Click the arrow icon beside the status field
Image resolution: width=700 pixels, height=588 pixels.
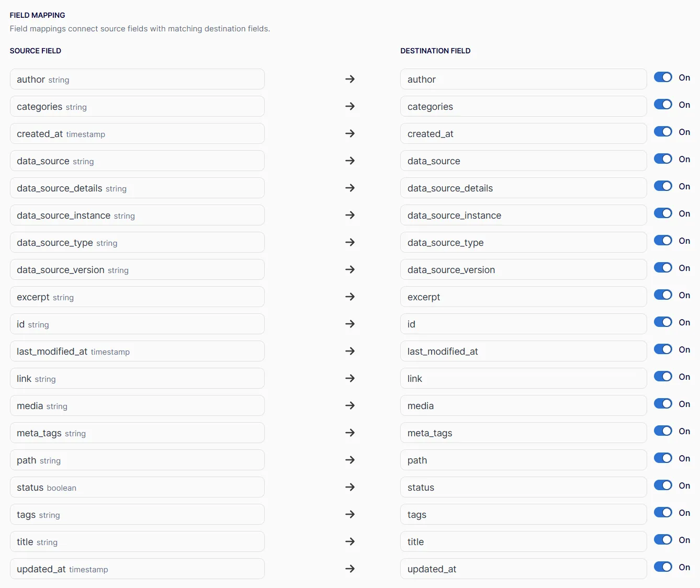coord(350,487)
